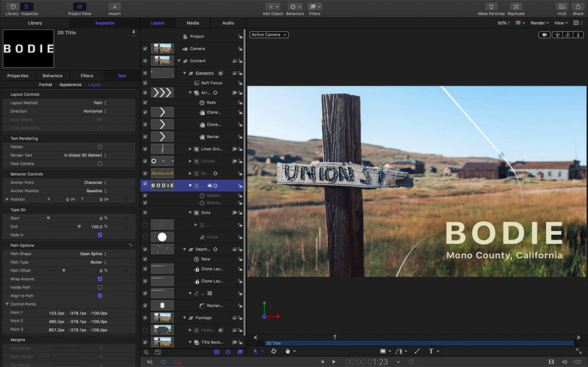
Task: Open the Filters toolbar menu
Action: (x=314, y=6)
